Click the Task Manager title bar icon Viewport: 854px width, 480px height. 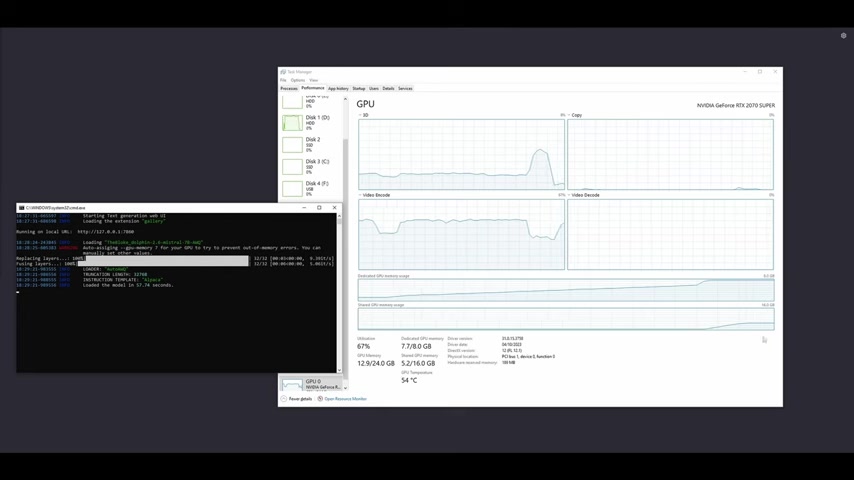coord(283,72)
